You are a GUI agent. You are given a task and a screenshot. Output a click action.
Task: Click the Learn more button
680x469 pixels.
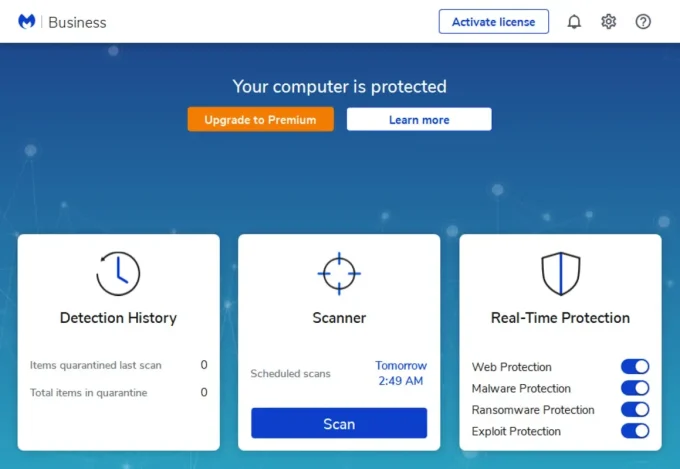pos(419,119)
